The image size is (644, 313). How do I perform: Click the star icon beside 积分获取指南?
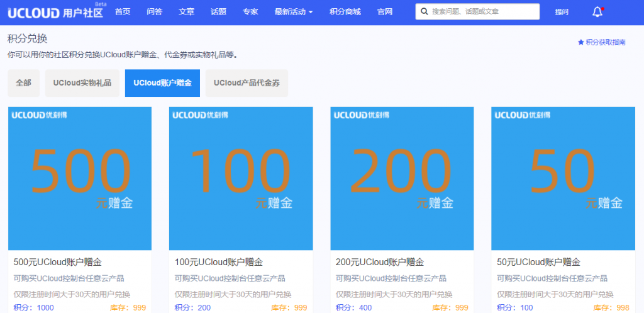pyautogui.click(x=580, y=42)
